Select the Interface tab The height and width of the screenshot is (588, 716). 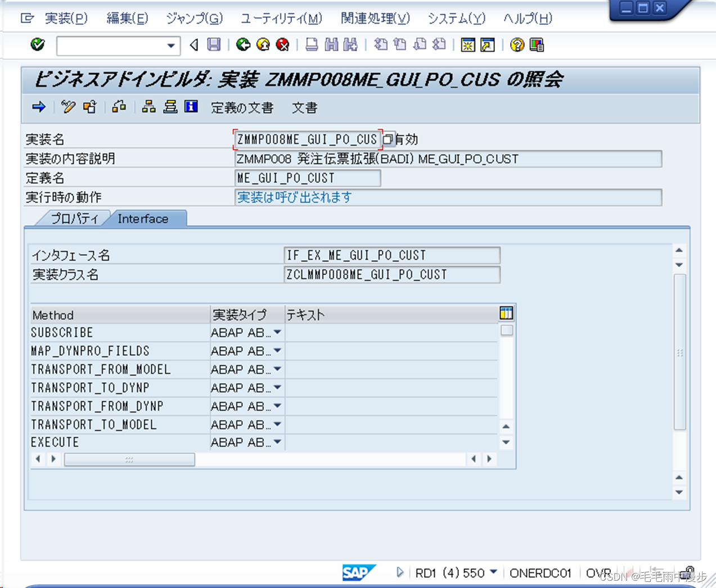tap(143, 219)
